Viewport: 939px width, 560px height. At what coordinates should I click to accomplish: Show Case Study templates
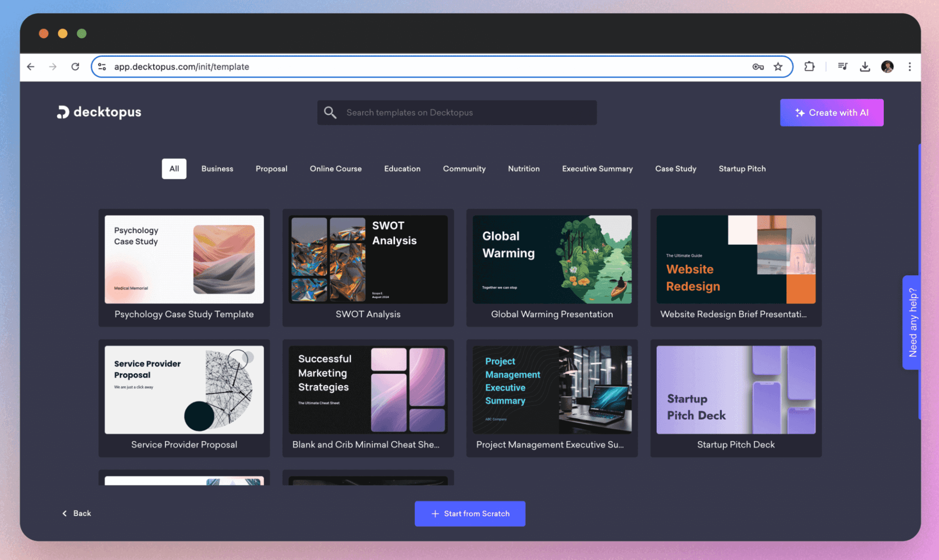tap(675, 169)
